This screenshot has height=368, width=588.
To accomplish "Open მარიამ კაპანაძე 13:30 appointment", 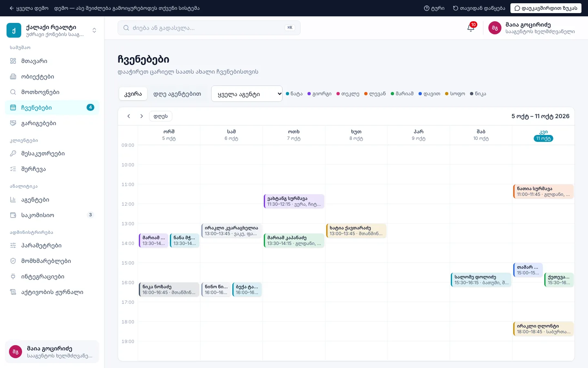I will (294, 240).
